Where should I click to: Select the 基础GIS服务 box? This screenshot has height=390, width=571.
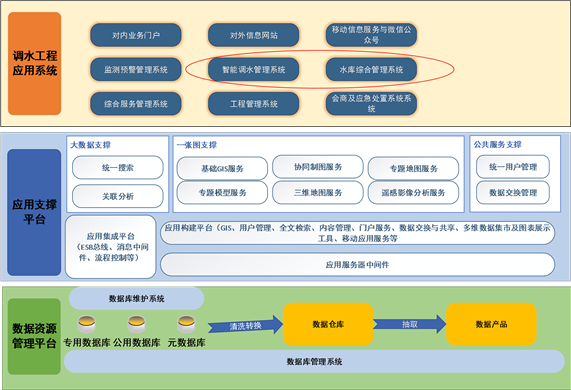[x=222, y=169]
